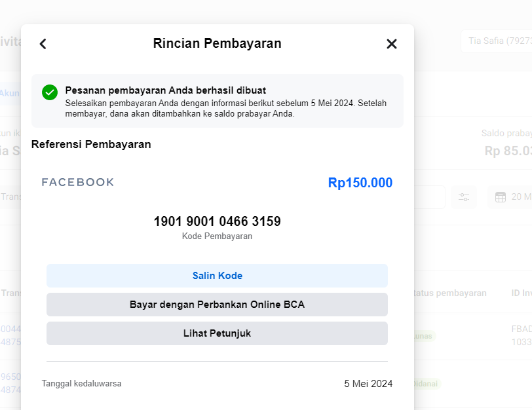
Task: Click the Rp150.000 amount
Action: tap(360, 183)
